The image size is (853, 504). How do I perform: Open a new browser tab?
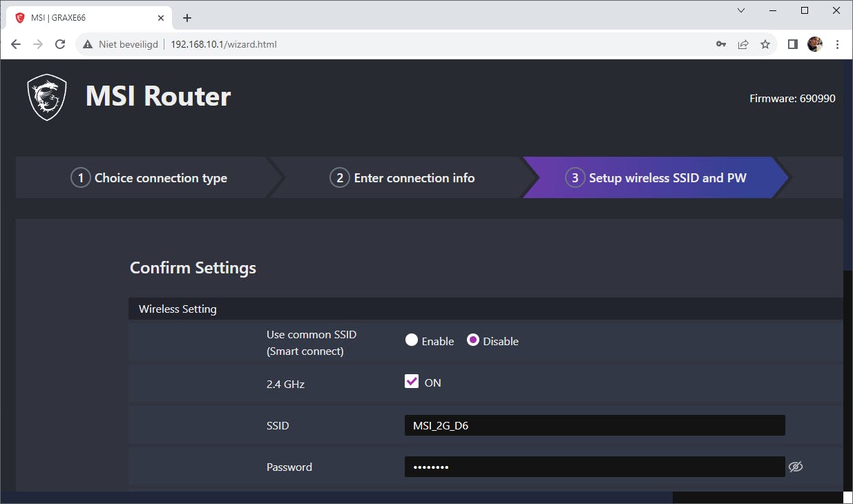click(186, 18)
